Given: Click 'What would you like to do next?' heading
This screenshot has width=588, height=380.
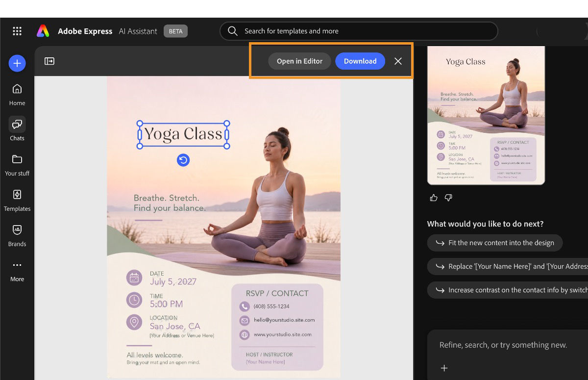Looking at the screenshot, I should point(485,224).
